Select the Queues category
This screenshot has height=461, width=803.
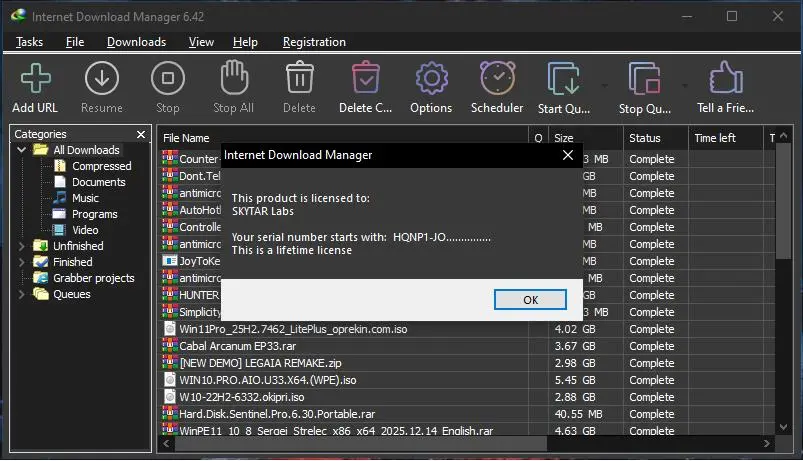point(72,294)
